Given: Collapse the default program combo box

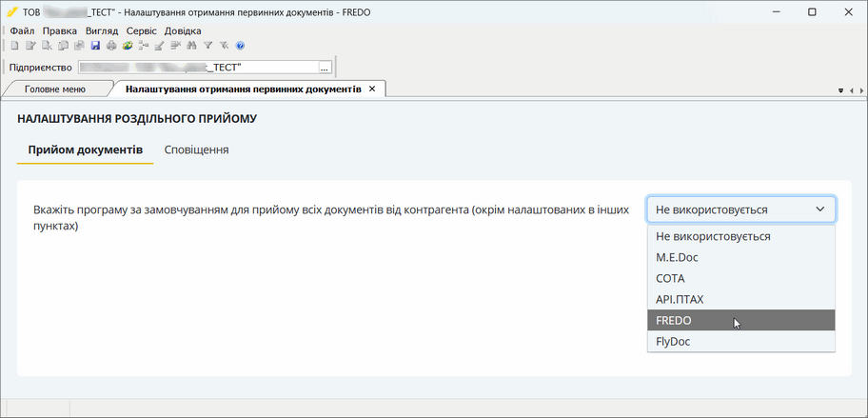Looking at the screenshot, I should coord(740,209).
